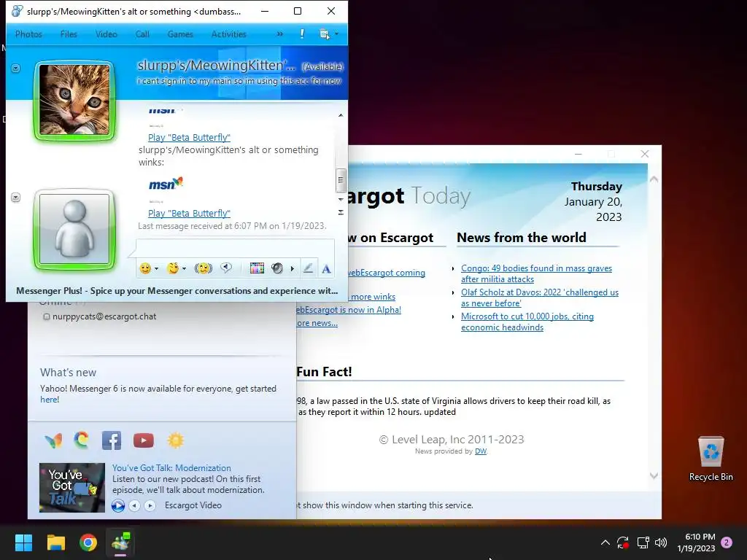Open the Activities menu item
747x560 pixels.
228,34
